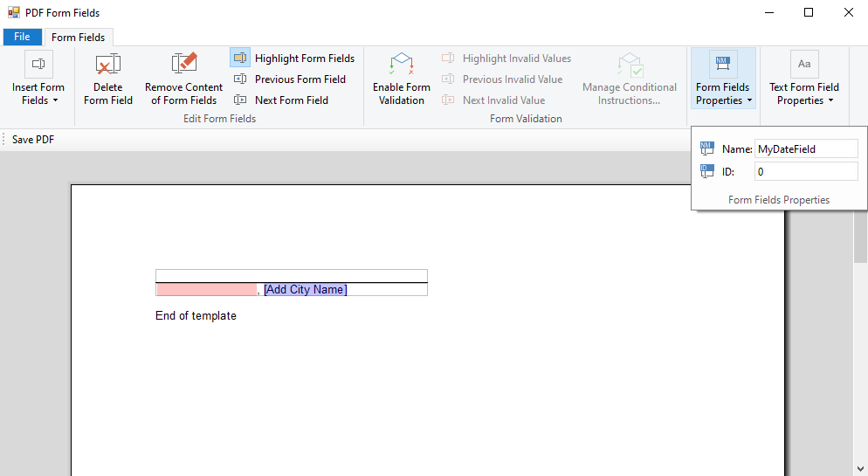Viewport: 868px width, 476px height.
Task: Click the Enable Form Validation icon
Action: coord(402,65)
